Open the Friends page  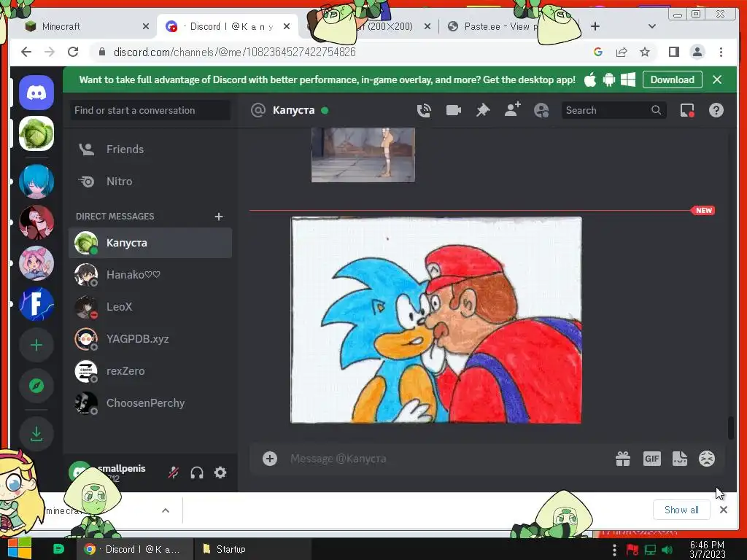tap(150, 149)
